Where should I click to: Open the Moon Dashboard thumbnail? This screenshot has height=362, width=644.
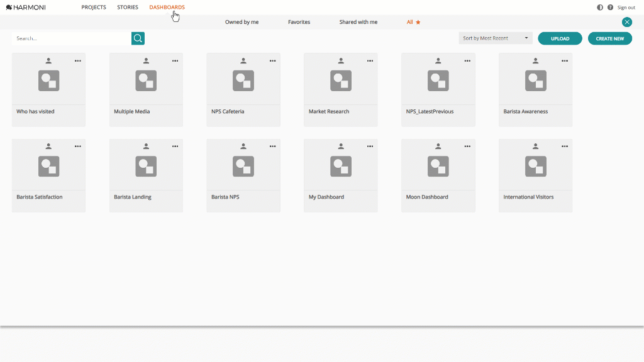pos(438,166)
